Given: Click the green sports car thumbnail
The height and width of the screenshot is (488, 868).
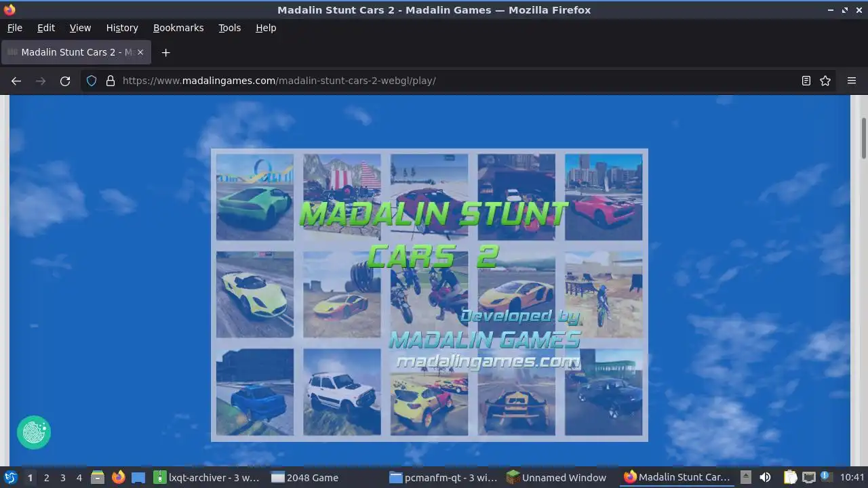Looking at the screenshot, I should click(255, 197).
